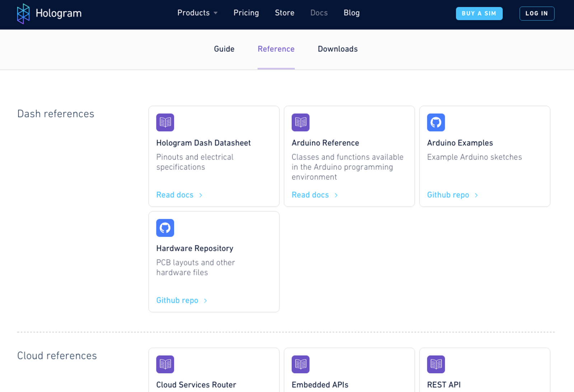Open Read docs for Hologram Dash Datasheet
Screen dimensions: 574x392
click(x=175, y=195)
